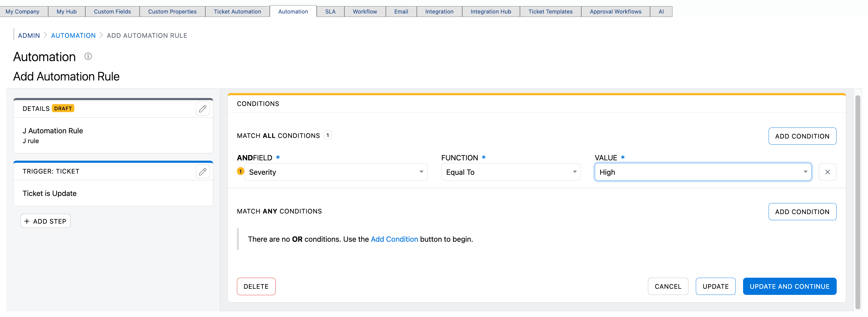
Task: Go to the Approval Workflows tab
Action: point(615,11)
